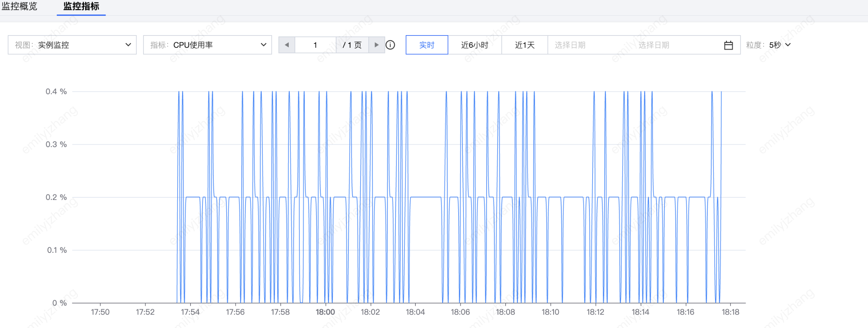868x328 pixels.
Task: Click the 18:00 time label on chart axis
Action: (325, 312)
